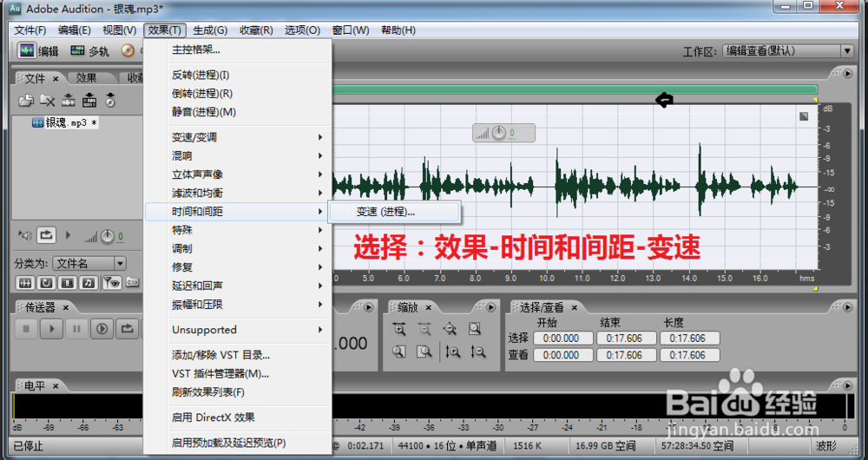Toggle show audio files filter

pyautogui.click(x=25, y=283)
